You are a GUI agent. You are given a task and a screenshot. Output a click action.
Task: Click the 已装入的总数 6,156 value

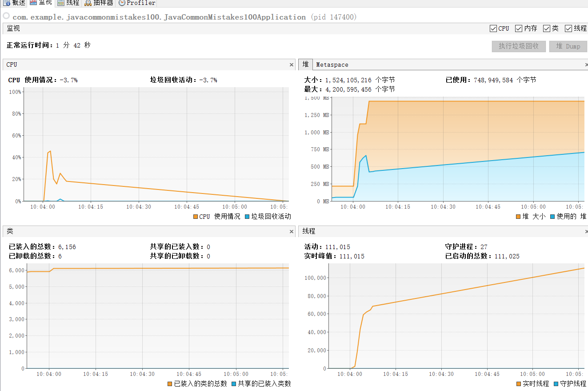[67, 247]
